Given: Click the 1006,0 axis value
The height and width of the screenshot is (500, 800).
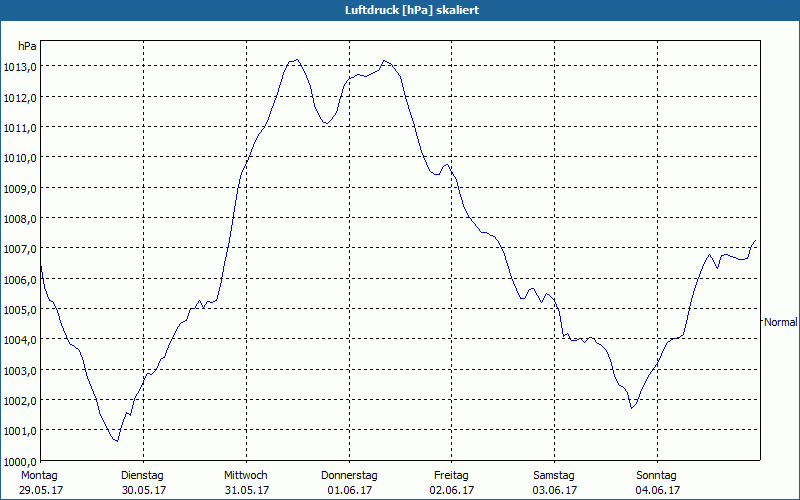Looking at the screenshot, I should coord(19,280).
